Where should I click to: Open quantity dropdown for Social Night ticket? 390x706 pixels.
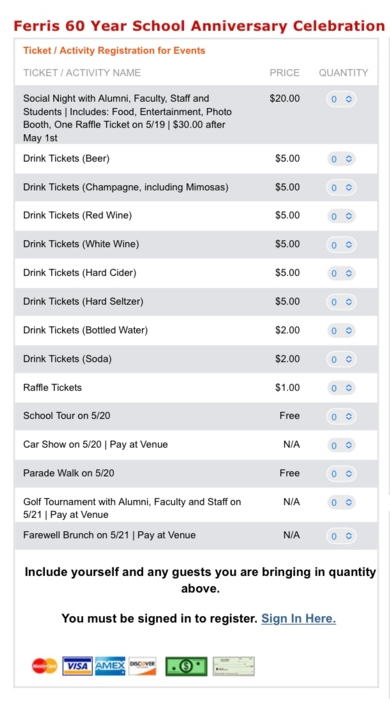(x=341, y=99)
